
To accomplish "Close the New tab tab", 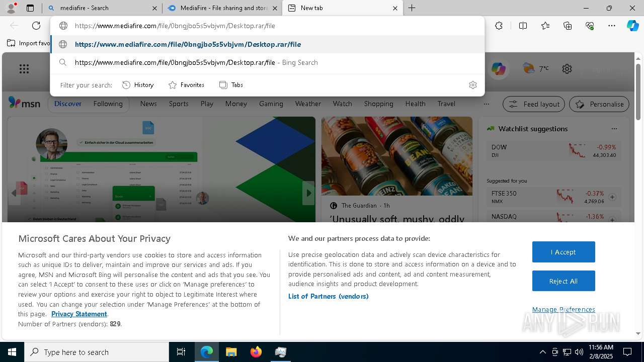I will pyautogui.click(x=395, y=8).
